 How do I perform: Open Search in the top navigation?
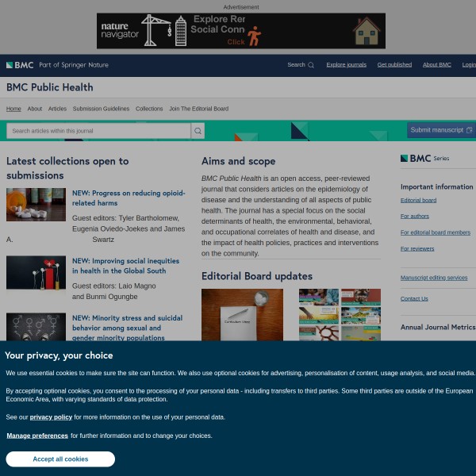300,65
